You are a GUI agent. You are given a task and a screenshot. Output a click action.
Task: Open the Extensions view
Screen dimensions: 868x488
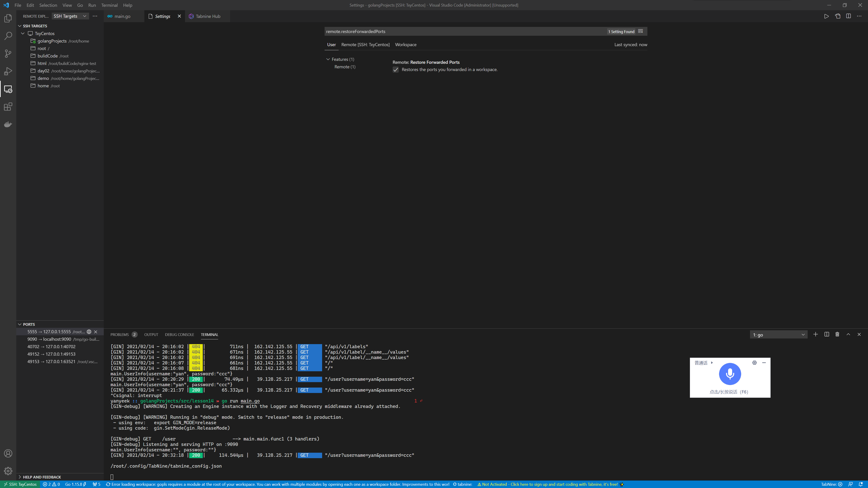[x=8, y=107]
